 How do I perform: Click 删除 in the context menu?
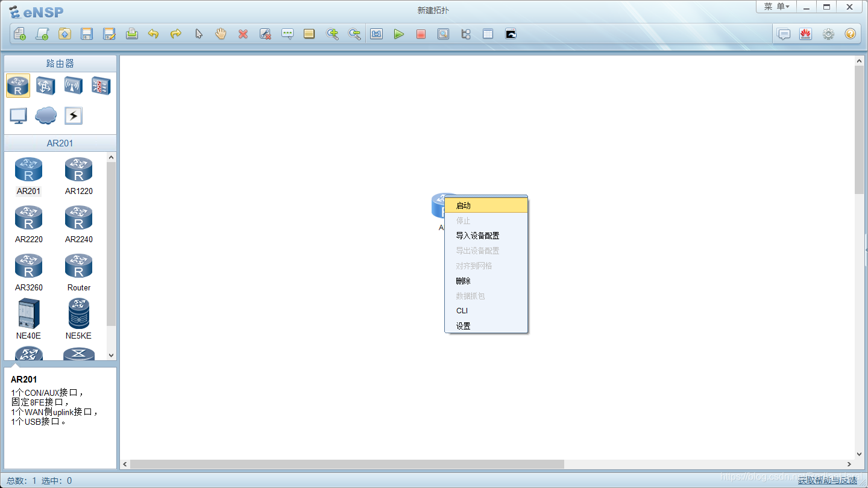(x=486, y=281)
